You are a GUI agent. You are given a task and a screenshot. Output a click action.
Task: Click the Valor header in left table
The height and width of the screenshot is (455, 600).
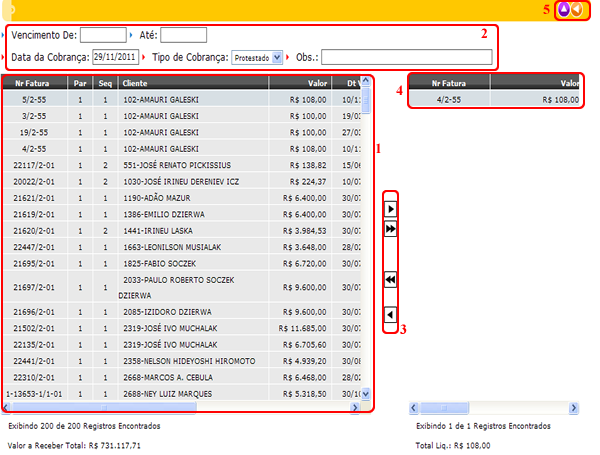click(318, 84)
